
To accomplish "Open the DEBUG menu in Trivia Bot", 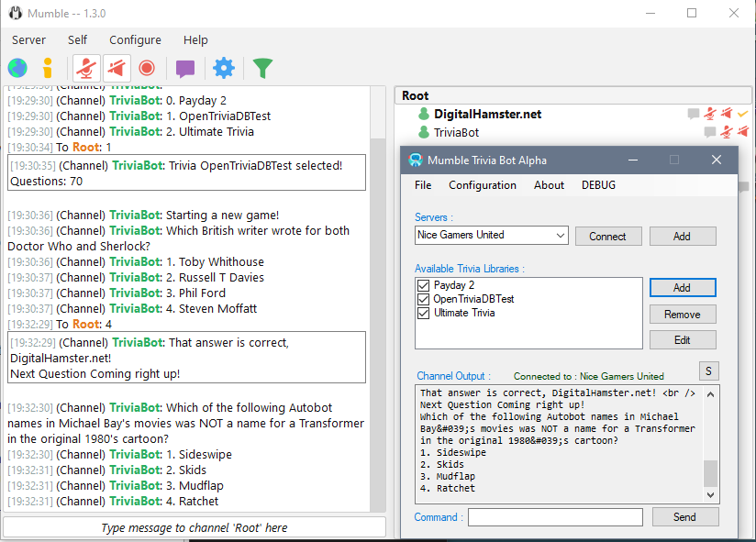I will (x=598, y=184).
